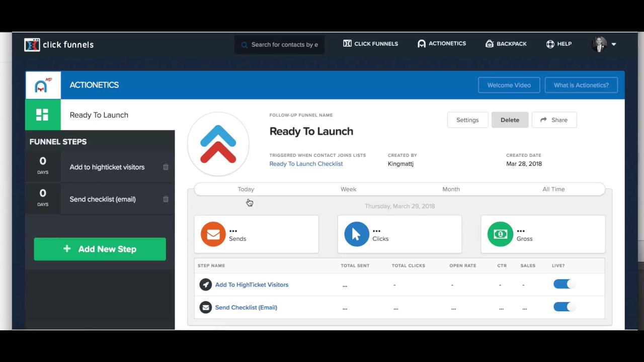Open the Ready To Launch Checklist link
Screen dimensions: 644x362
click(x=306, y=164)
